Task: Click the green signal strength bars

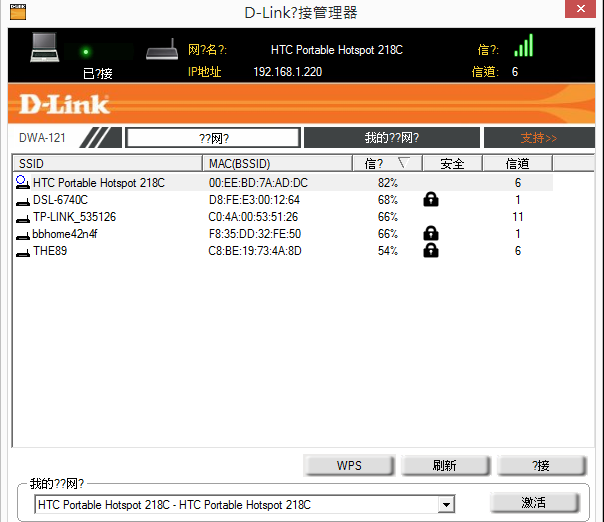Action: (523, 45)
